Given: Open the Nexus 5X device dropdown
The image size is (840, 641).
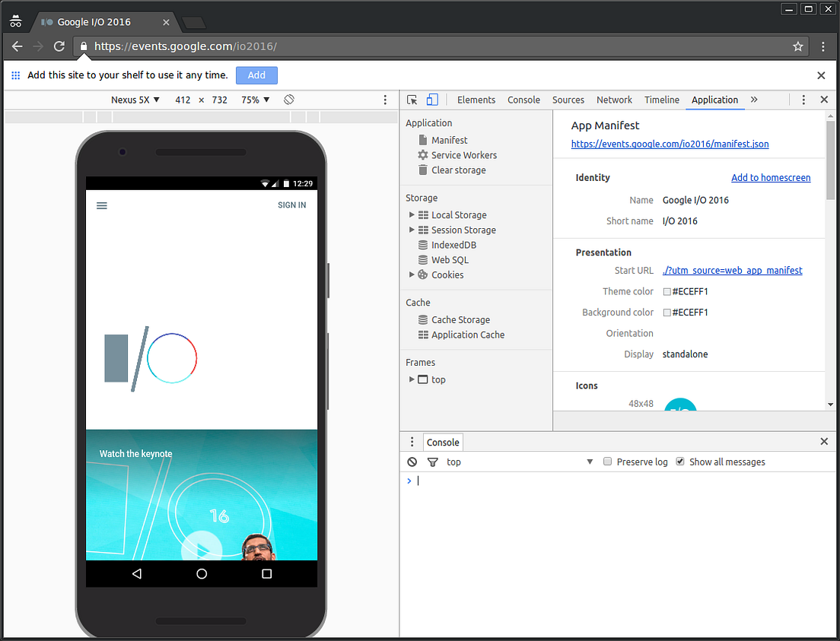Looking at the screenshot, I should [x=135, y=100].
